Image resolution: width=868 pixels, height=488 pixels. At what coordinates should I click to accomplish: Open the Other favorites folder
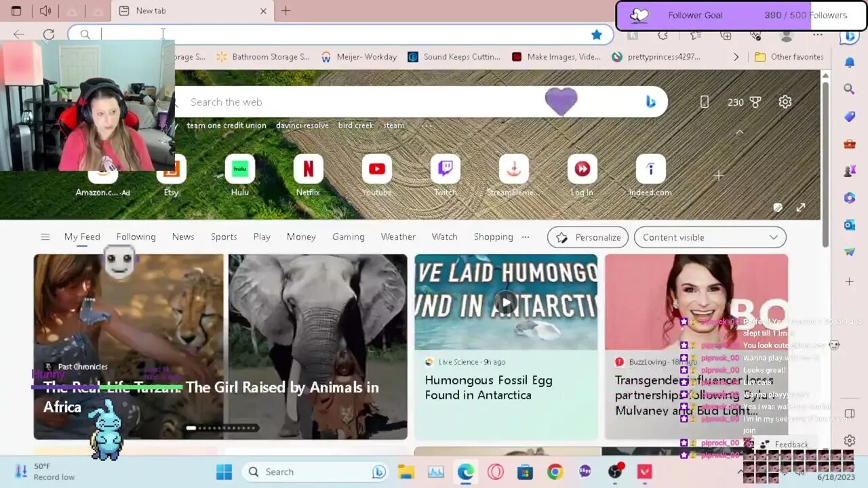[x=789, y=57]
